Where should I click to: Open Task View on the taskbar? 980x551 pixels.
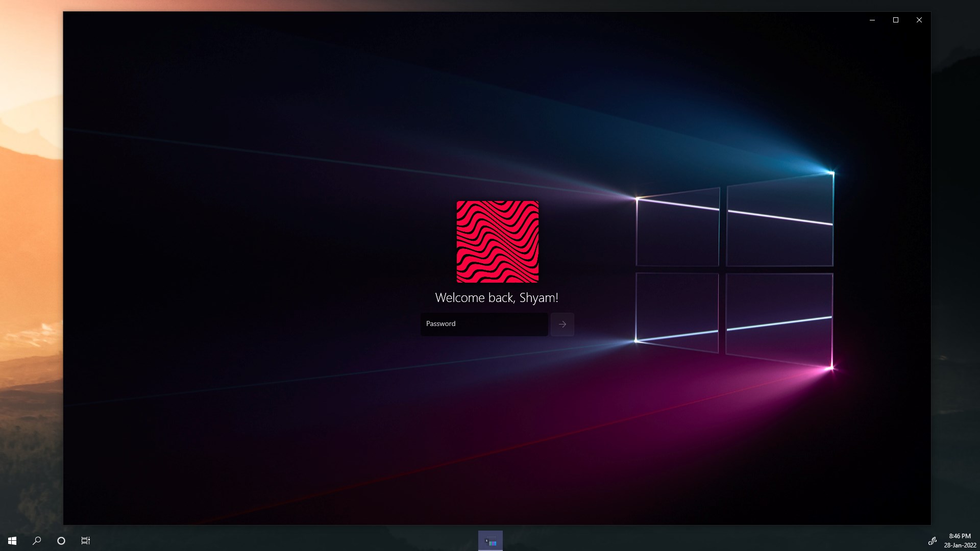(86, 540)
